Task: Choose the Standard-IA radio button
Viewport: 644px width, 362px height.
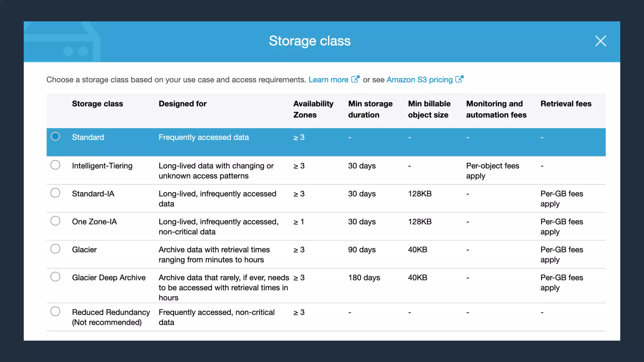Action: pos(55,193)
